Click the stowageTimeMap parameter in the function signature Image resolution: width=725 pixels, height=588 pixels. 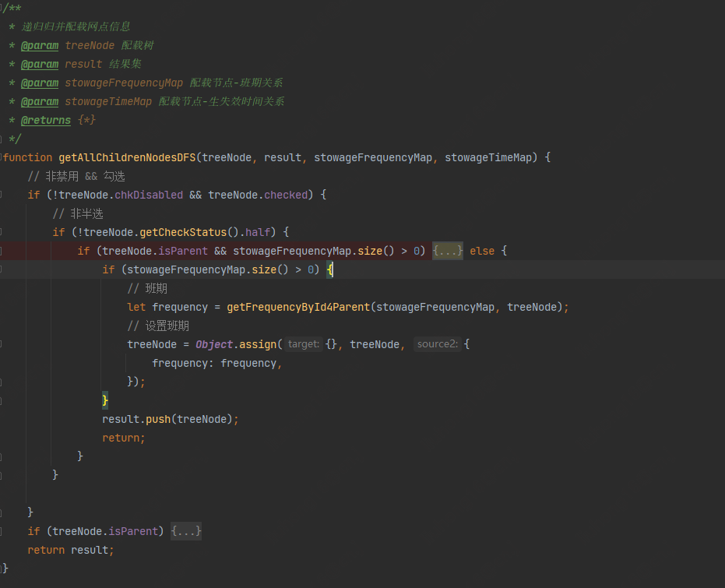point(488,157)
